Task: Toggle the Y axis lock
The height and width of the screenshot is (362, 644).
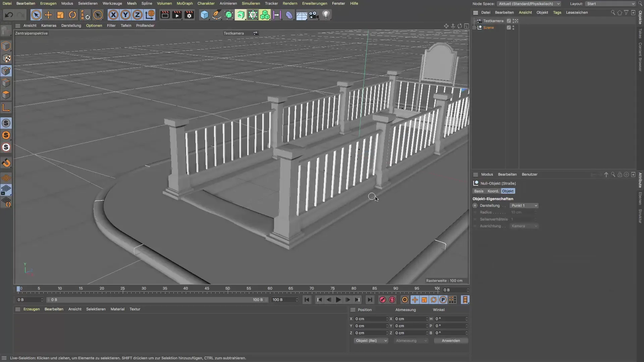Action: tap(125, 15)
